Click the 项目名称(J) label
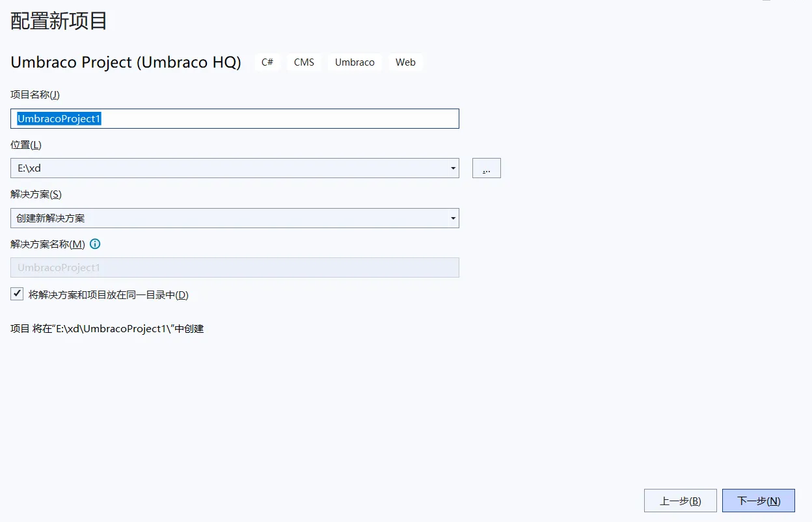This screenshot has width=812, height=522. point(35,95)
